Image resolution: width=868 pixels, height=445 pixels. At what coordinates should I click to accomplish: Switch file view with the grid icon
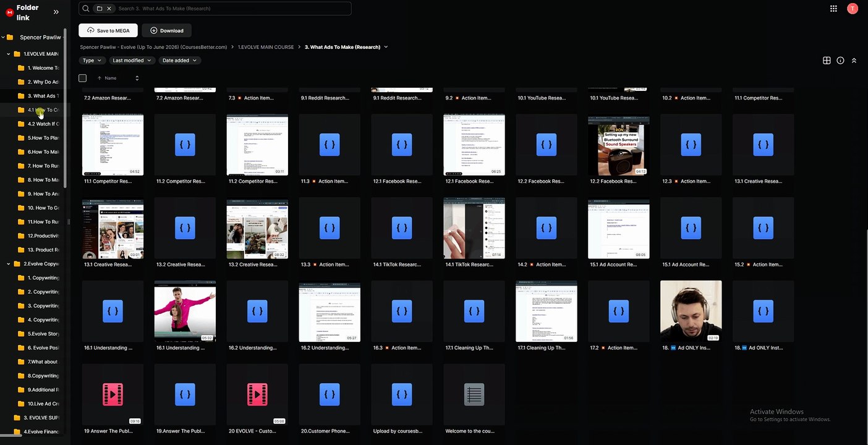(827, 61)
